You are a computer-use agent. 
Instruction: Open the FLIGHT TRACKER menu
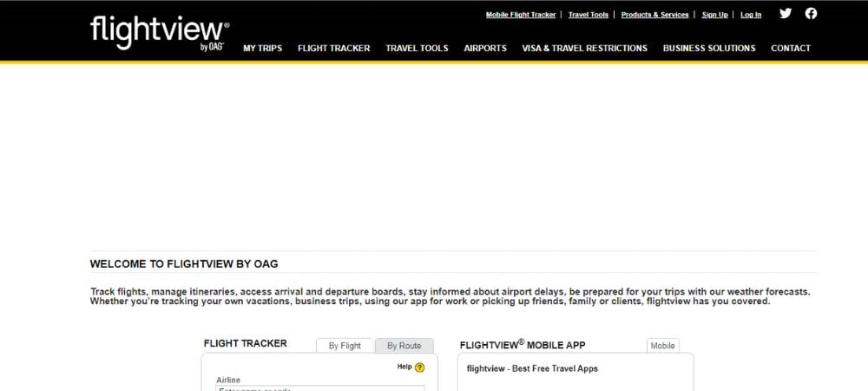[x=334, y=48]
